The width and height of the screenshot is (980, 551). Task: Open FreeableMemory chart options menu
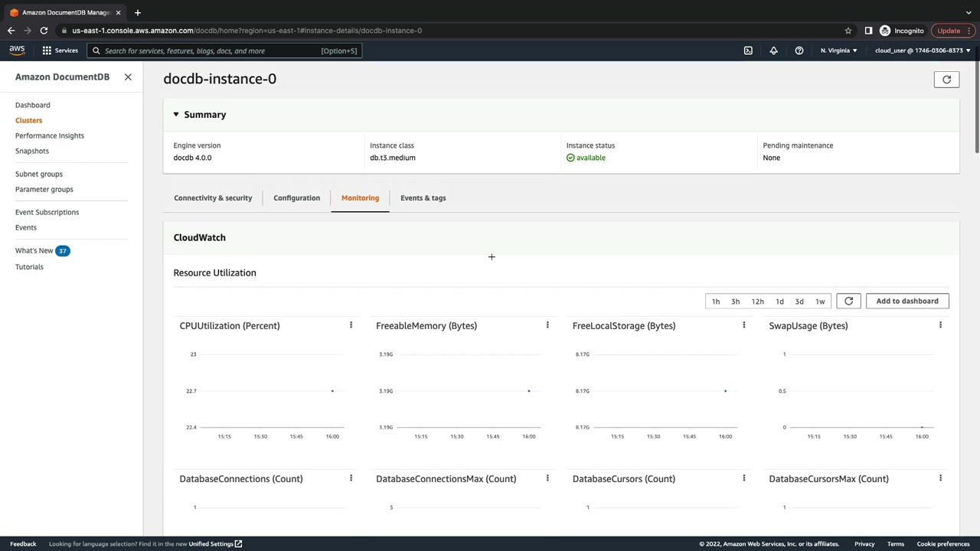[x=547, y=326]
